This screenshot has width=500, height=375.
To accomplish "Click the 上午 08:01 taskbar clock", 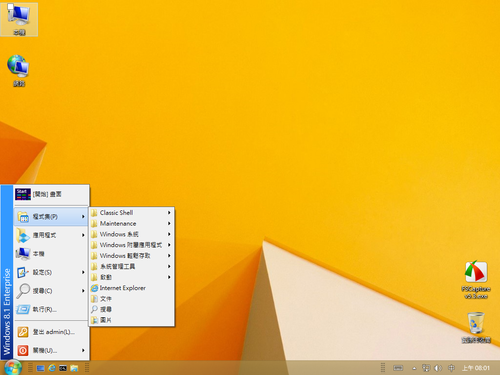I will pyautogui.click(x=476, y=368).
